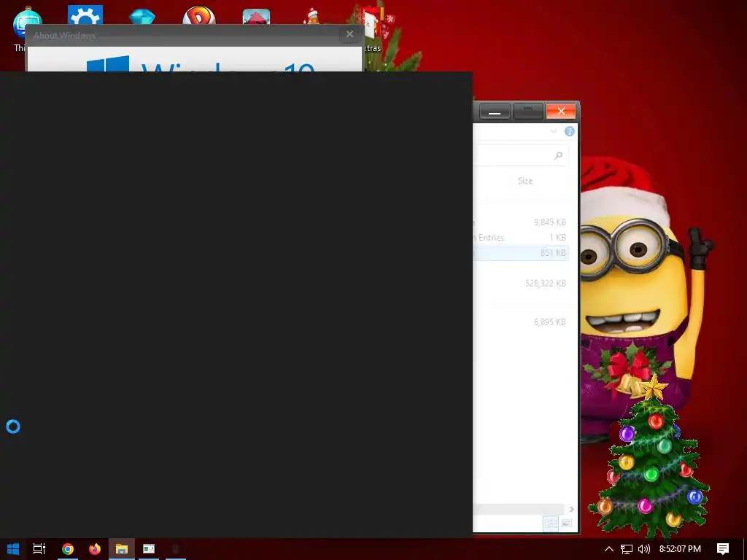
Task: Click the horizontal scrollbar right arrow in Explorer
Action: tap(571, 509)
